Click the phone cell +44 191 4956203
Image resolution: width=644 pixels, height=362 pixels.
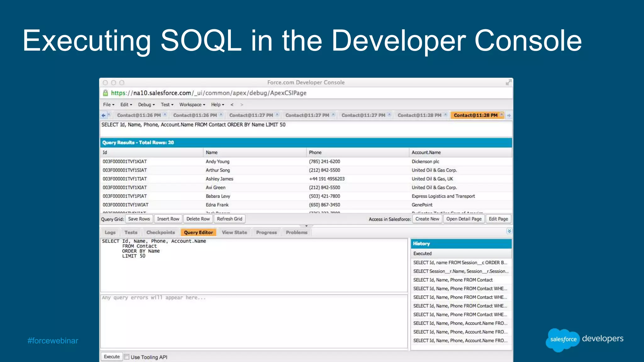[x=327, y=179]
